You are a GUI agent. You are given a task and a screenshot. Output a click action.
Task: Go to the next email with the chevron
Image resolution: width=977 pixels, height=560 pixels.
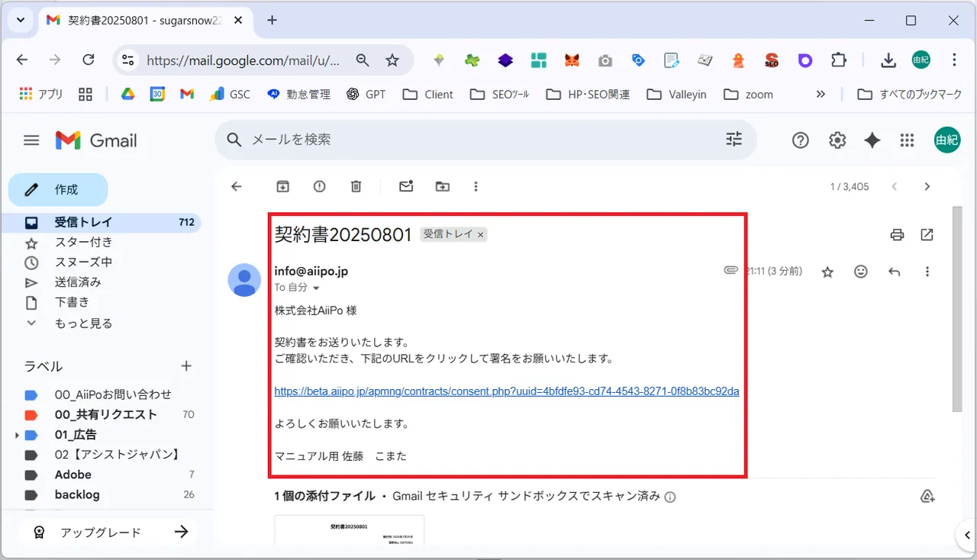927,186
